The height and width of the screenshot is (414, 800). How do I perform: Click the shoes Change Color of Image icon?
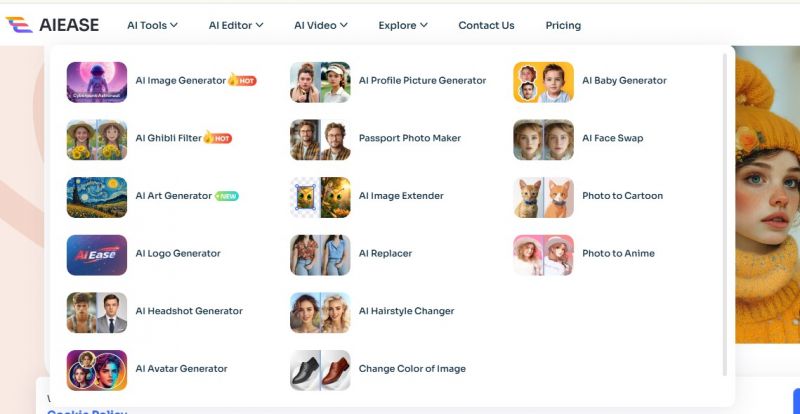320,370
